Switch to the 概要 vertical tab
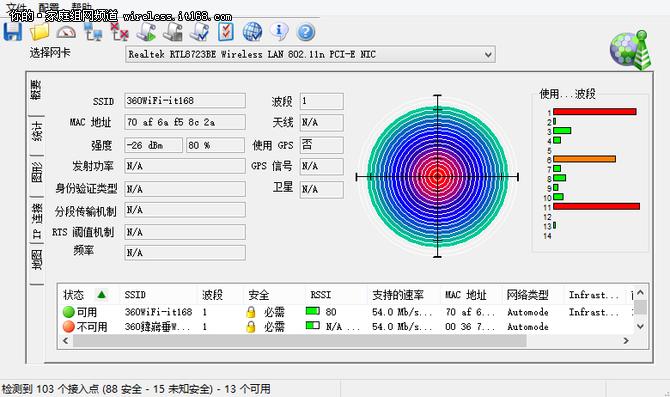The height and width of the screenshot is (397, 670). 36,90
